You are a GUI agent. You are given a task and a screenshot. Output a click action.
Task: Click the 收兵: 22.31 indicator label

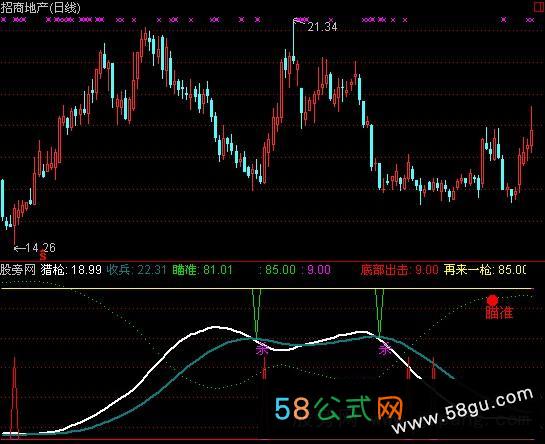click(136, 269)
